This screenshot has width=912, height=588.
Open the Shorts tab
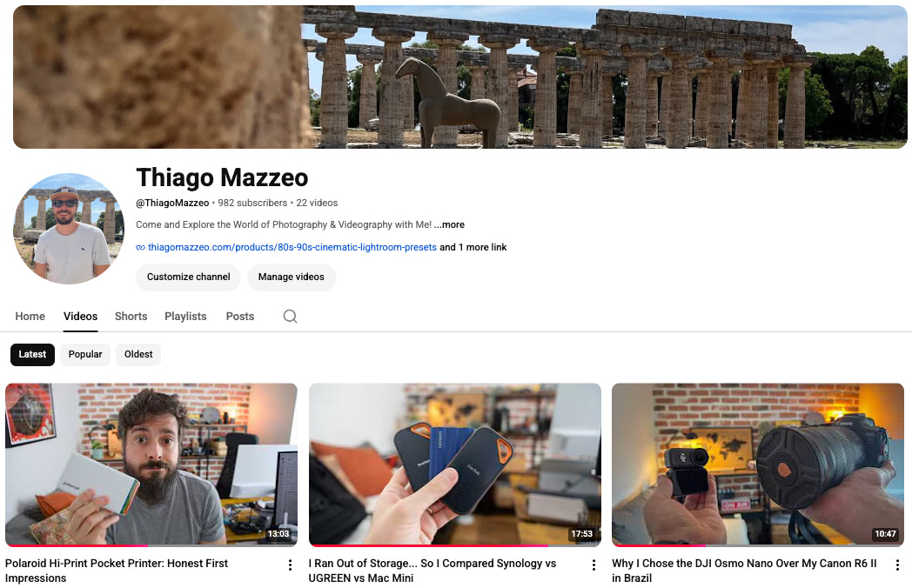(x=131, y=317)
